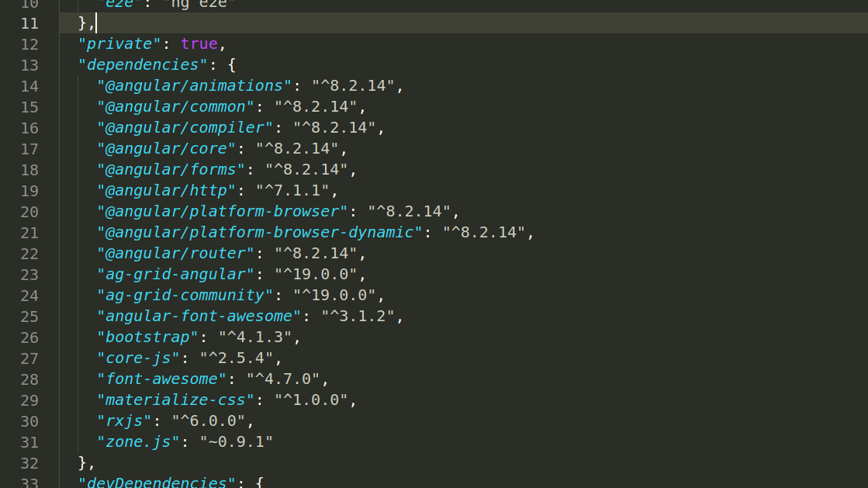Click "~0.9.1" version string
Viewport: 868px width, 488px height.
pos(237,442)
